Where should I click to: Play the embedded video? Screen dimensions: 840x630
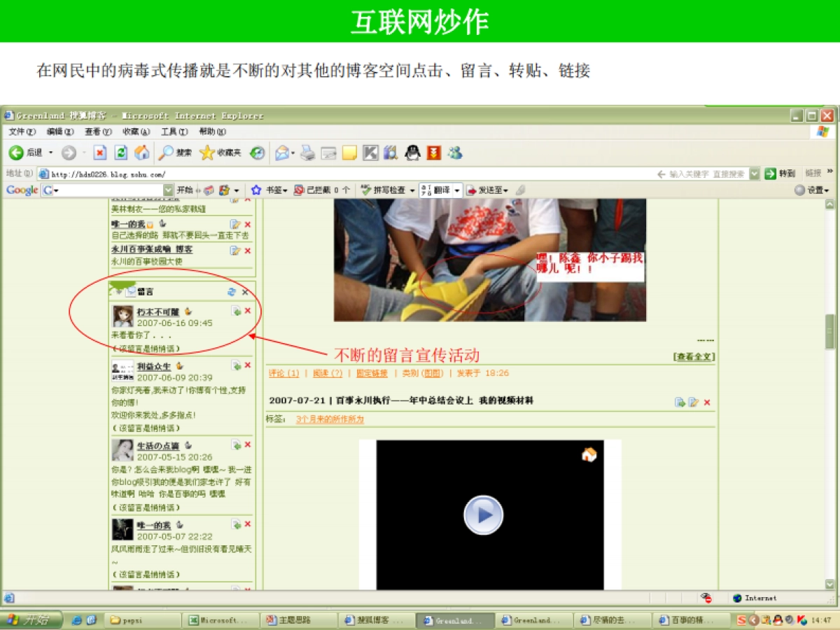pos(483,514)
